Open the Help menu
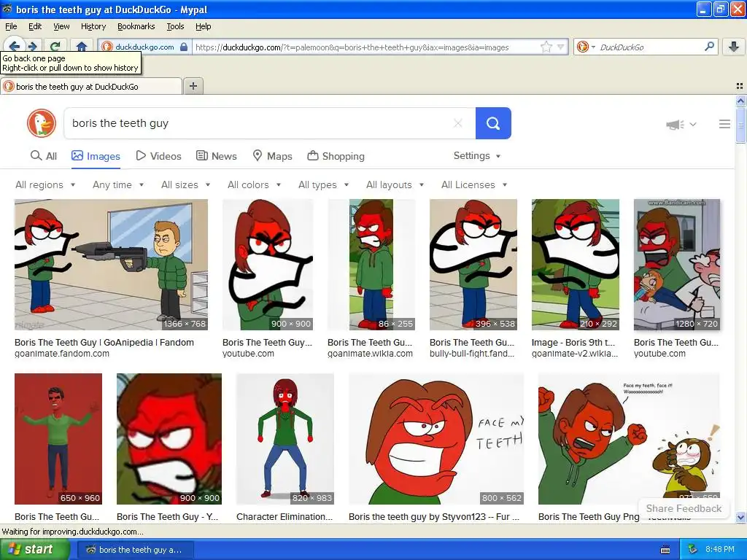This screenshot has height=560, width=747. [x=203, y=27]
